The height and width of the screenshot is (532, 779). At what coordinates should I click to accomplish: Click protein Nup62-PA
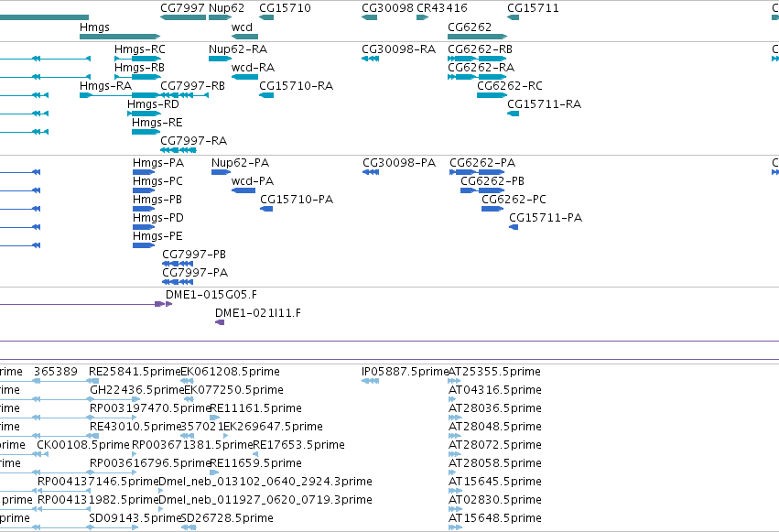(x=222, y=172)
